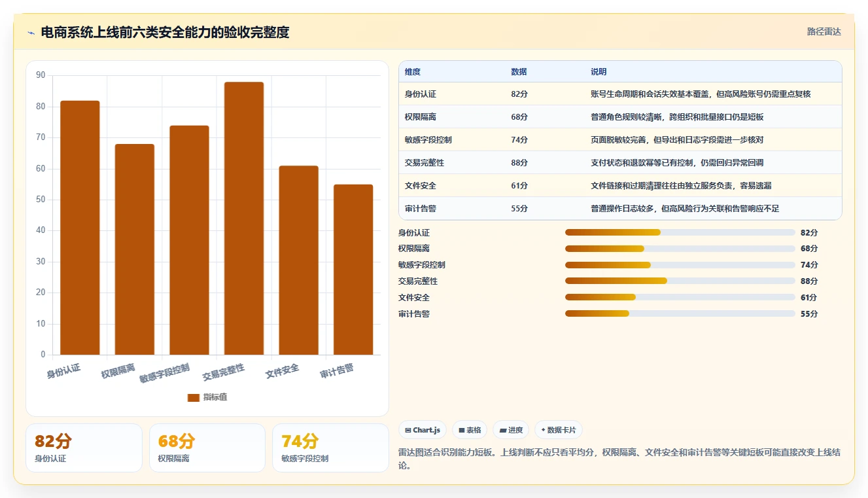Click the 权限隔离 x-axis label
This screenshot has width=868, height=498.
point(119,371)
